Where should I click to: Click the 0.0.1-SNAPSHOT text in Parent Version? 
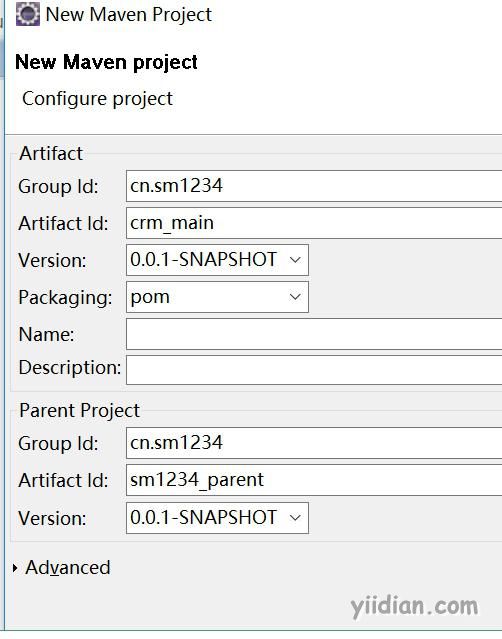coord(203,518)
